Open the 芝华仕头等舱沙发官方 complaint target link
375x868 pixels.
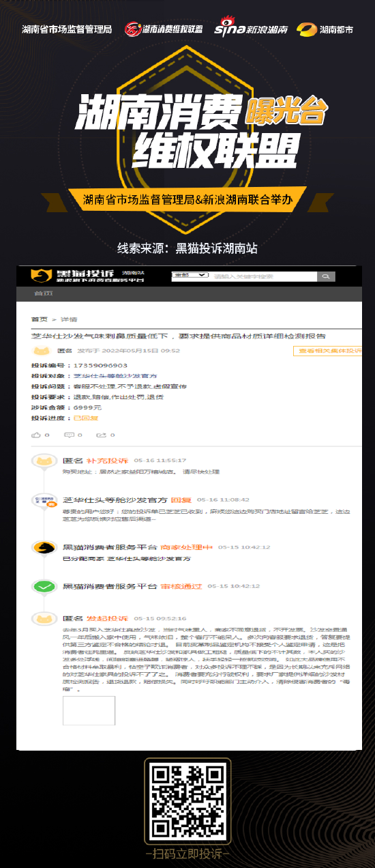(115, 376)
